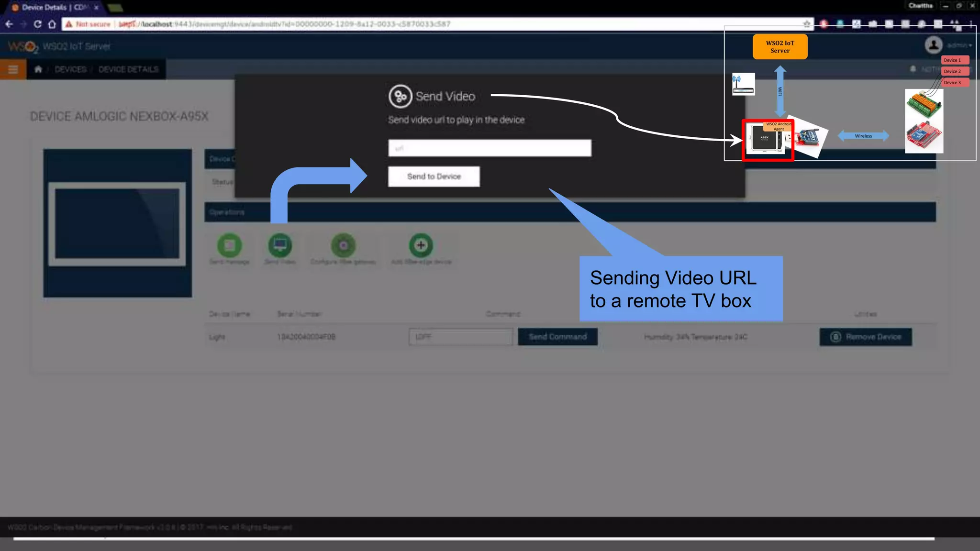Viewport: 980px width, 551px height.
Task: Open the hamburger side menu
Action: tap(13, 69)
